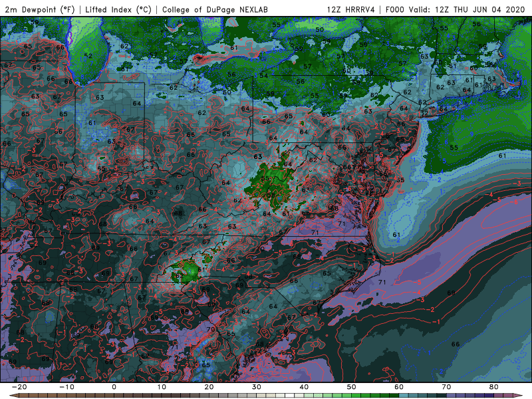Click the "Lifted Index (°C)" title text
The width and height of the screenshot is (532, 399).
[118, 9]
